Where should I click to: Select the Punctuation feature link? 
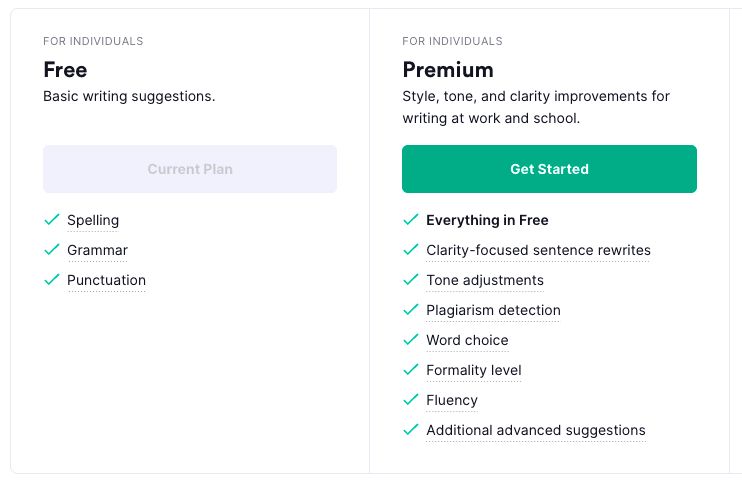(x=106, y=280)
